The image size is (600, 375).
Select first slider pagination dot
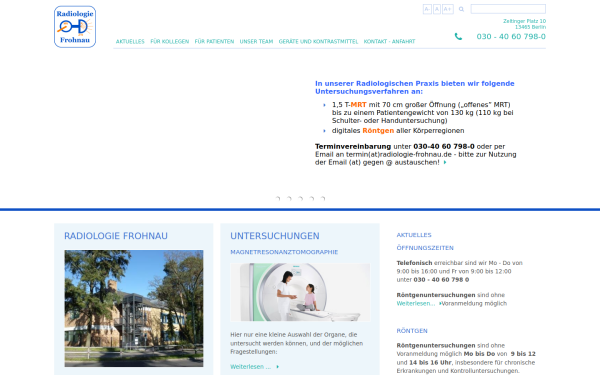[278, 198]
